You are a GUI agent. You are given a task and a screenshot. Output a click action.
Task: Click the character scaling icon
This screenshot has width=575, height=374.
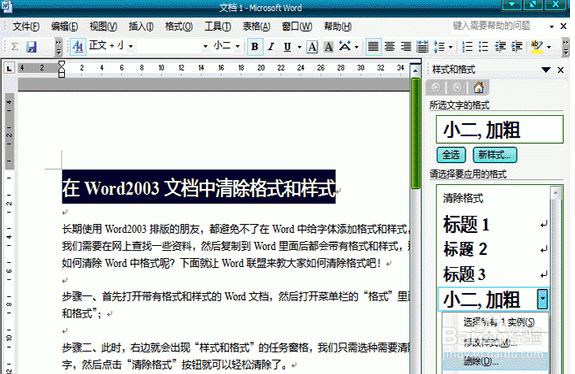click(x=345, y=46)
